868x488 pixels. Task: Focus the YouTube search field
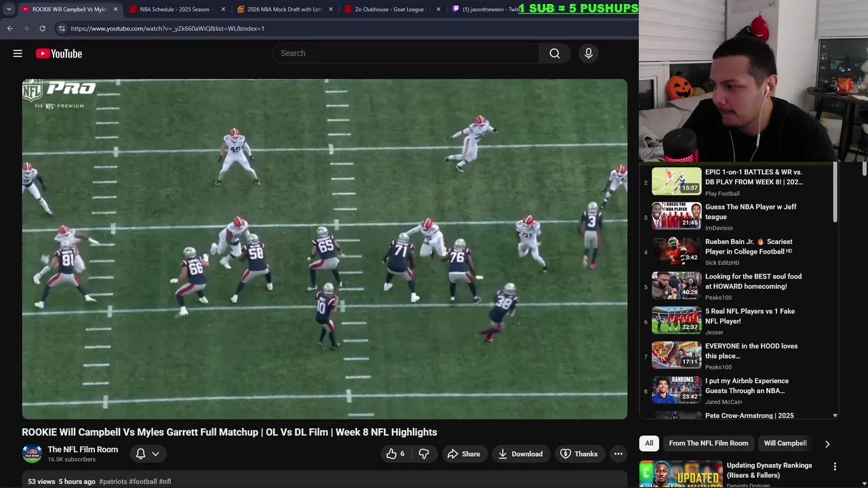[406, 54]
